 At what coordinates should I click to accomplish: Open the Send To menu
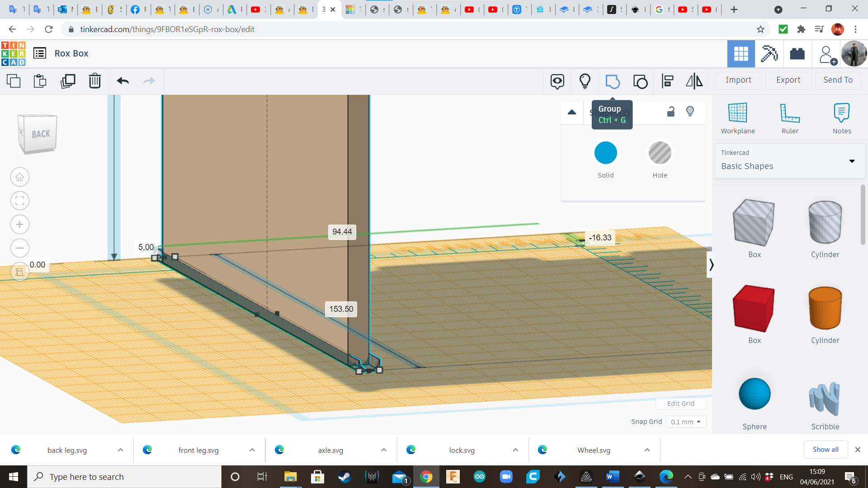coord(838,80)
